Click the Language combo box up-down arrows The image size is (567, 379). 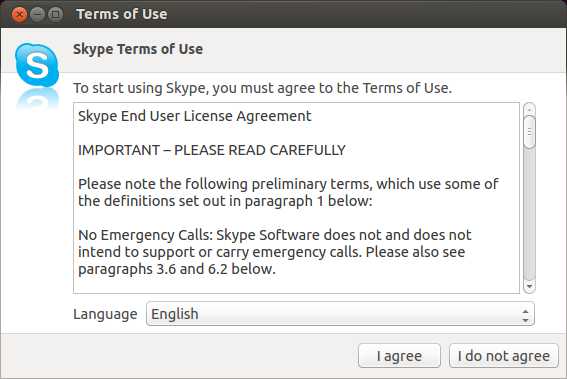click(525, 315)
